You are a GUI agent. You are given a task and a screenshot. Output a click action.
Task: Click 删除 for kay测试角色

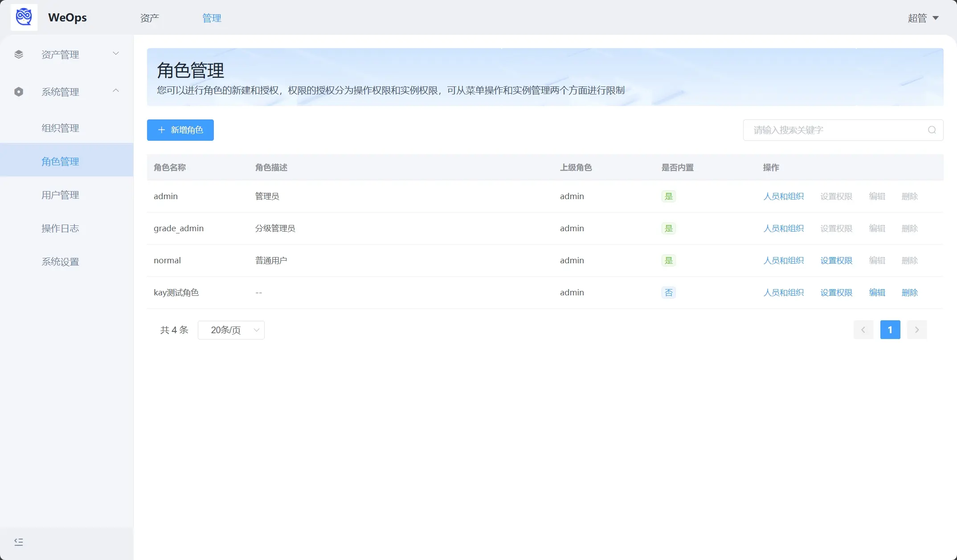pyautogui.click(x=910, y=293)
